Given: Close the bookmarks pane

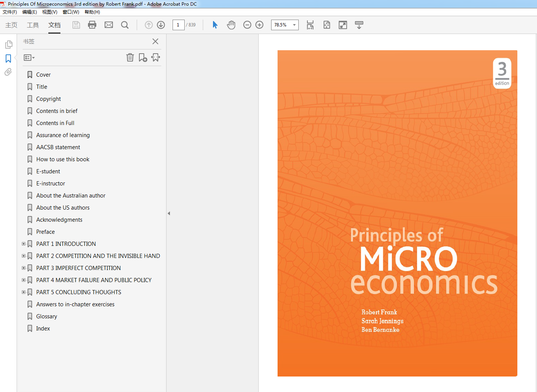Looking at the screenshot, I should 155,41.
